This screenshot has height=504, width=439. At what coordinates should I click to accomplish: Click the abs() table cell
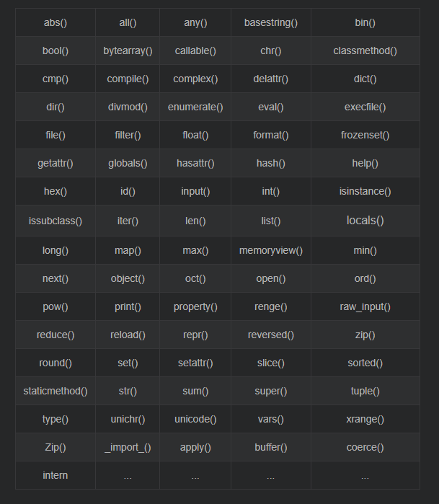pos(56,22)
